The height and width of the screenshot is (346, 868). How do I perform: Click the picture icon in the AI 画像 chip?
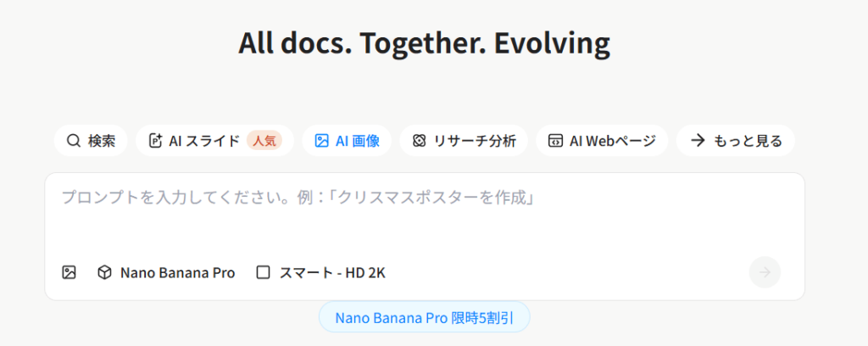tap(321, 141)
